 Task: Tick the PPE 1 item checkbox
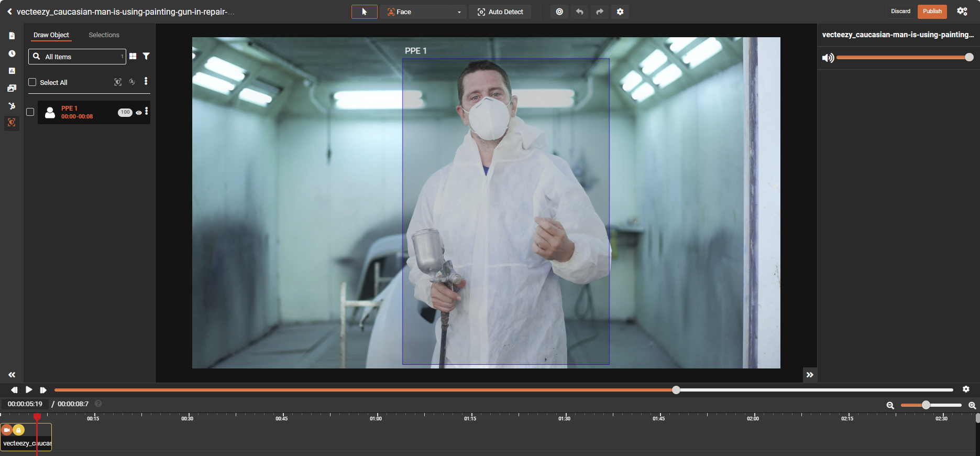coord(30,112)
